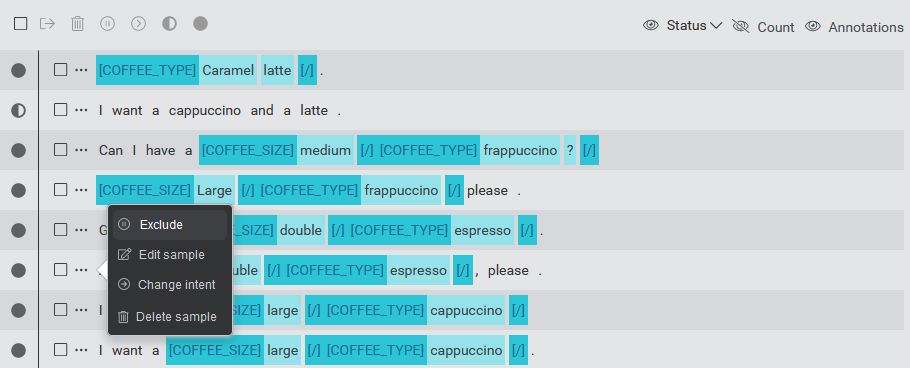The image size is (910, 368).
Task: Open the three-dot menu for 'I want a large cappuccino .'
Action: click(x=81, y=350)
